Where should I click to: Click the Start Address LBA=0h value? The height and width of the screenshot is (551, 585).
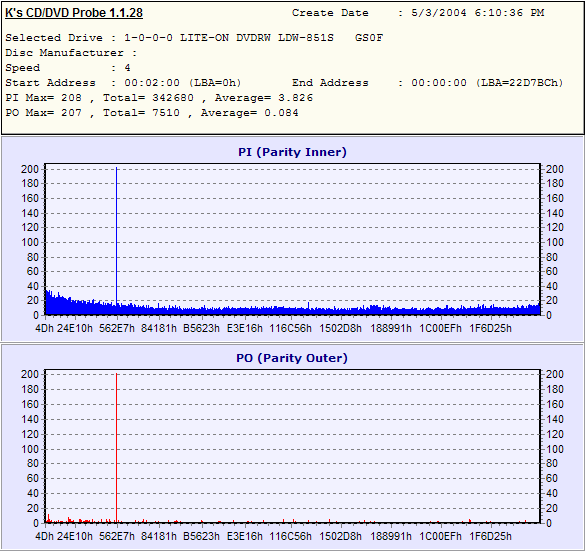[215, 83]
